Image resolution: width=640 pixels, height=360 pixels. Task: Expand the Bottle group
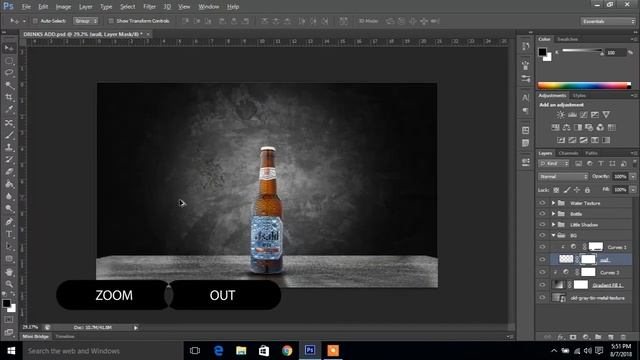pos(553,213)
